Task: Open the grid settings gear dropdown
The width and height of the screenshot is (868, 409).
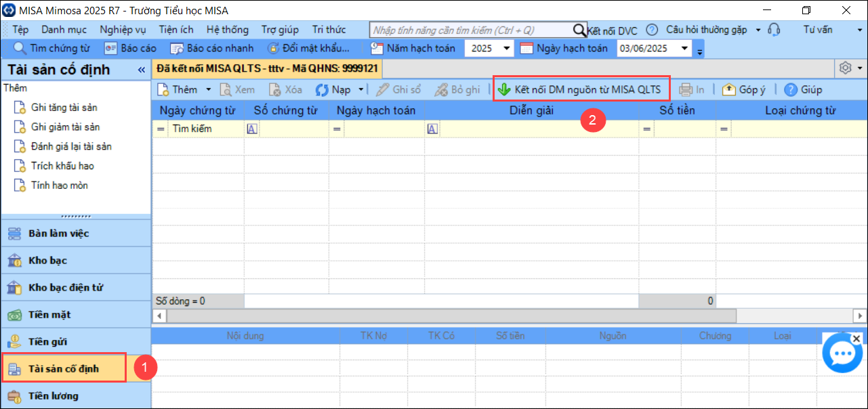Action: pos(851,68)
